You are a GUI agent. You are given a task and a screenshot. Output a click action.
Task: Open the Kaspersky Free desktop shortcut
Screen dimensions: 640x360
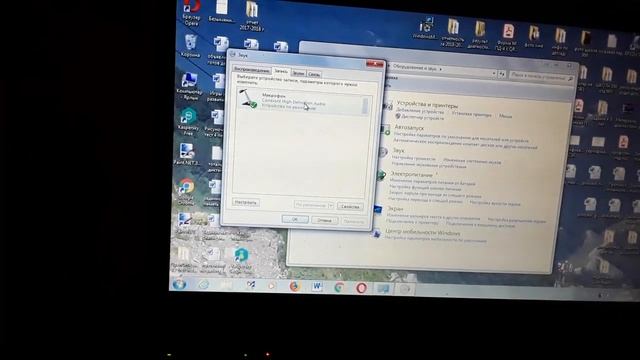click(x=188, y=121)
